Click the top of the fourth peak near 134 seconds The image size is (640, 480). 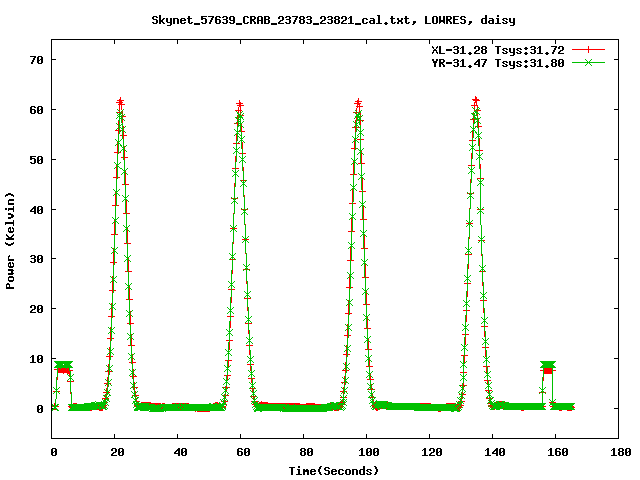[x=475, y=100]
